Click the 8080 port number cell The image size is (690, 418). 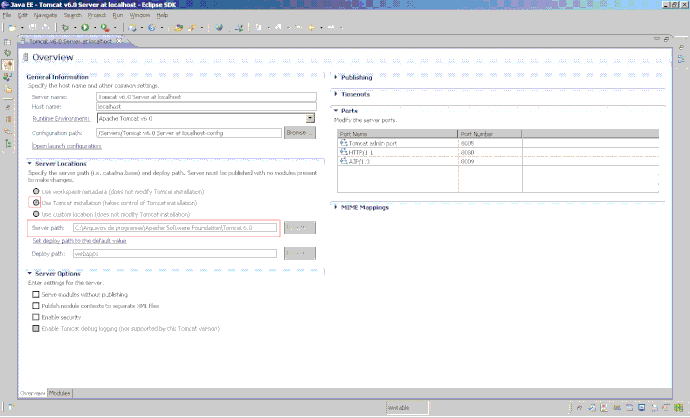490,152
